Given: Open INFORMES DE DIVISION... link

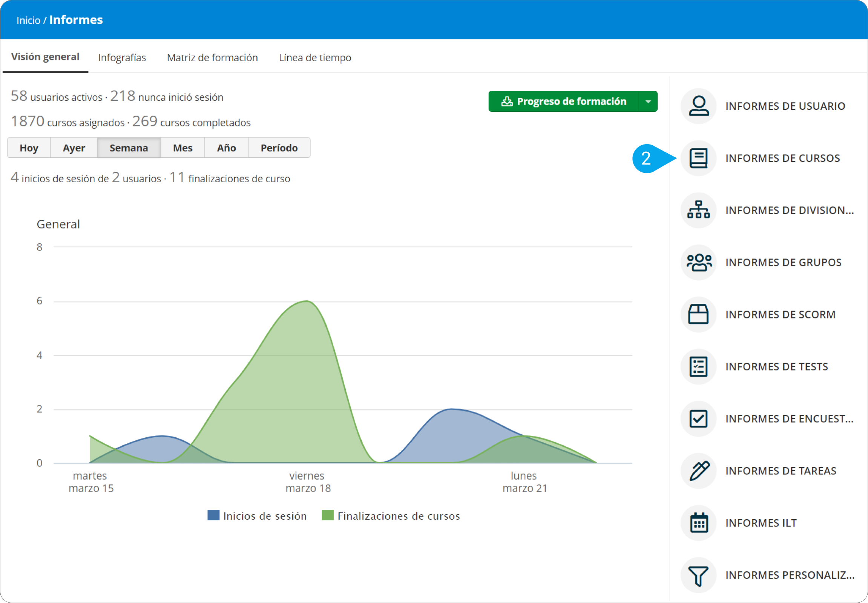Looking at the screenshot, I should (790, 211).
